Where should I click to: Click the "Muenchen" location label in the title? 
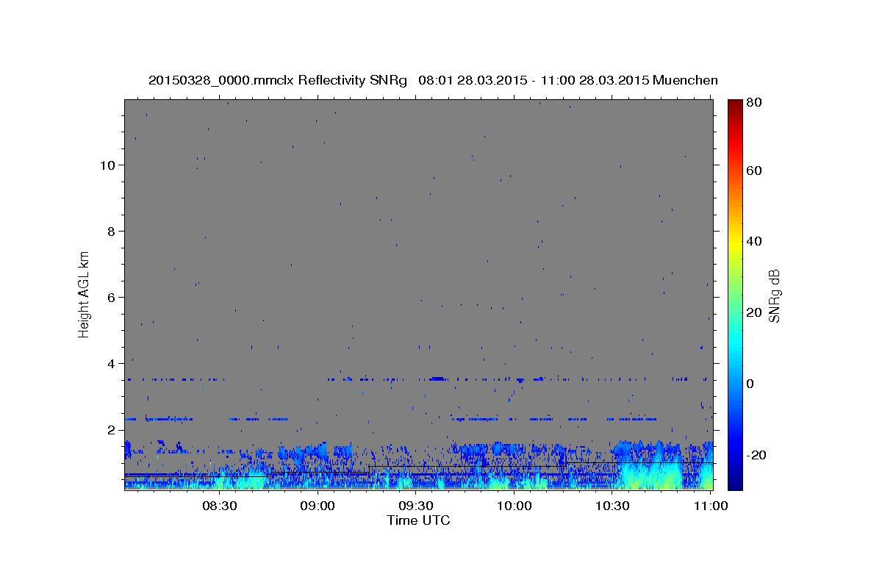[x=685, y=80]
